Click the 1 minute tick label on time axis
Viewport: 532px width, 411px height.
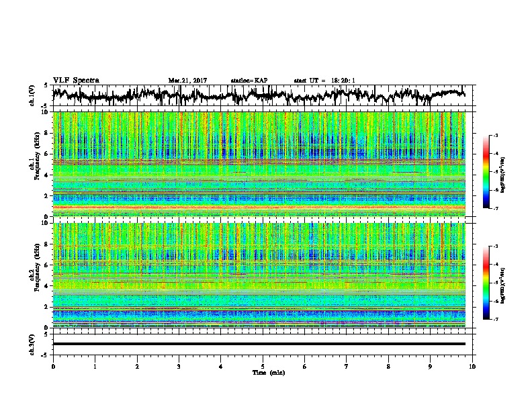pos(95,367)
